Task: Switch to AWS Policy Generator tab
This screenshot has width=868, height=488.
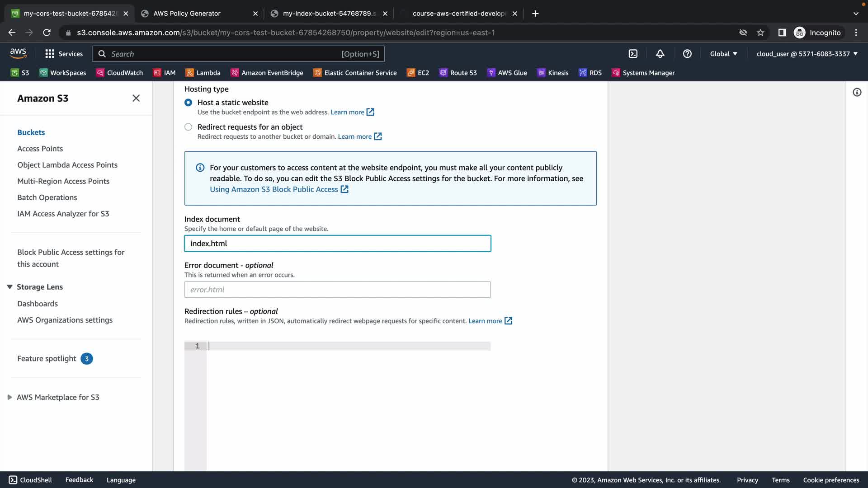Action: [187, 14]
